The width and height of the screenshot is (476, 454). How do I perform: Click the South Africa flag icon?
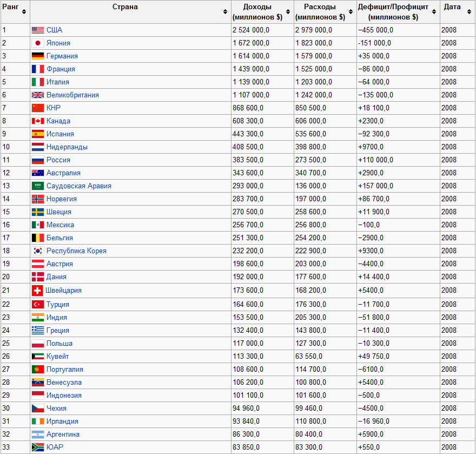coord(38,448)
